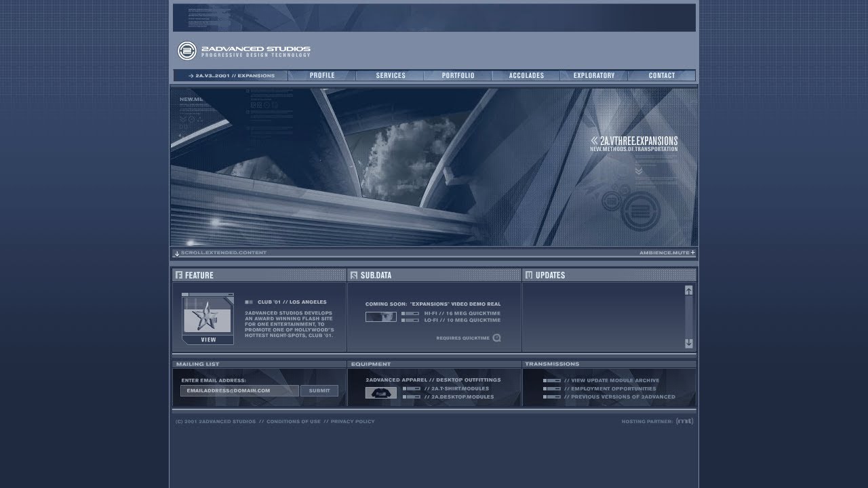Screen dimensions: 868x488
Task: Select HI-FI // 16 MEG QuickTime link
Action: [x=462, y=313]
